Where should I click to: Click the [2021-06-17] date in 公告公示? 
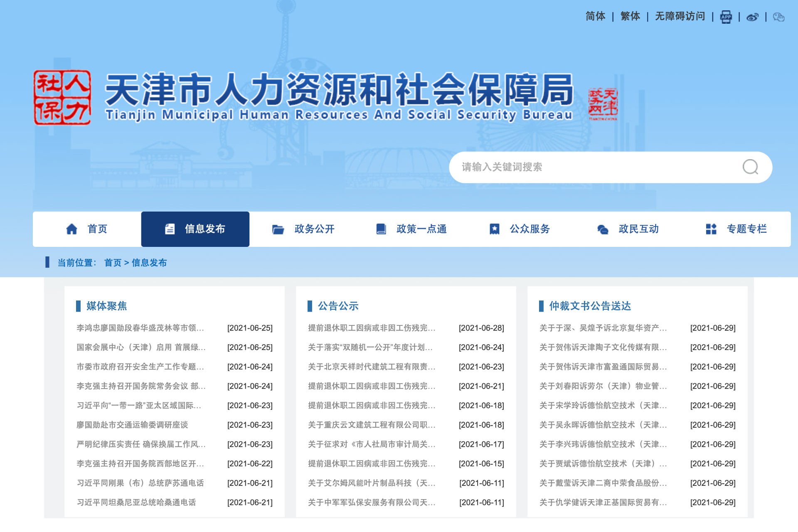tap(481, 444)
